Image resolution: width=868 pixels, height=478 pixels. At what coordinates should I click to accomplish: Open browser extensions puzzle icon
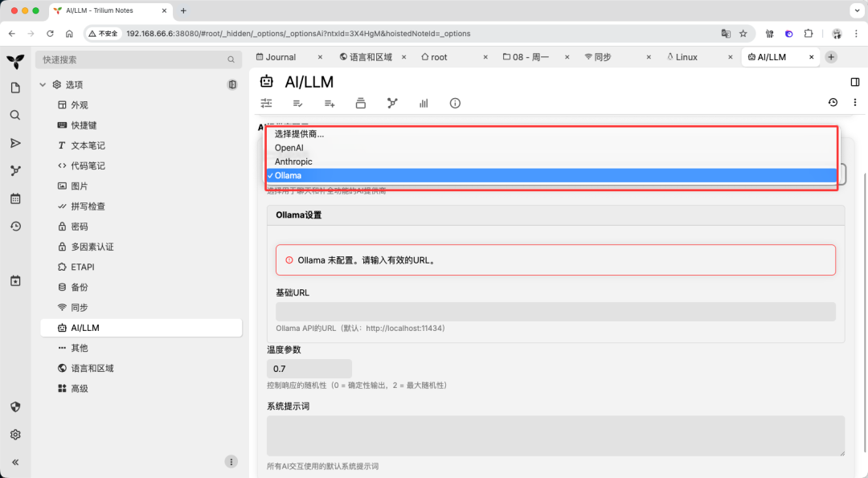coord(809,34)
